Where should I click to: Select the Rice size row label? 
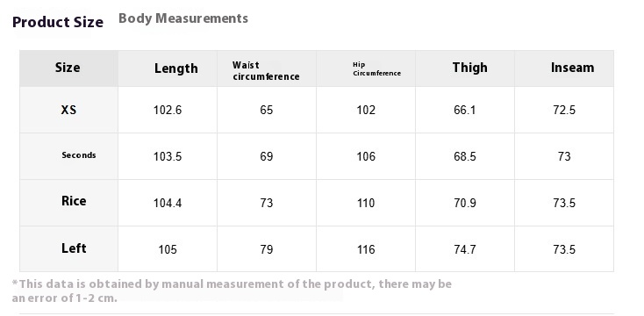click(74, 201)
